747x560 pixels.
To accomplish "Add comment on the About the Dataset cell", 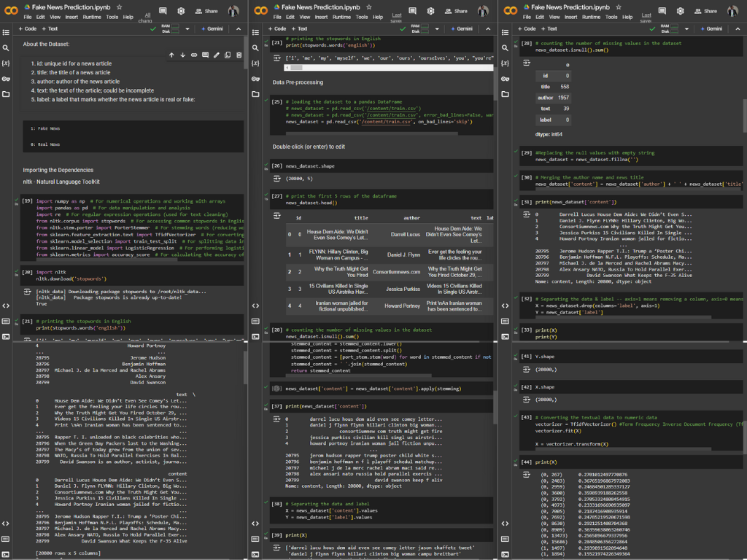I will [205, 55].
